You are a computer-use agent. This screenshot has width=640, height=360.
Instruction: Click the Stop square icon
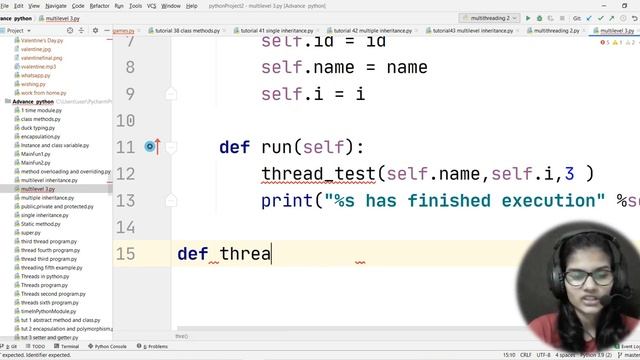point(562,18)
